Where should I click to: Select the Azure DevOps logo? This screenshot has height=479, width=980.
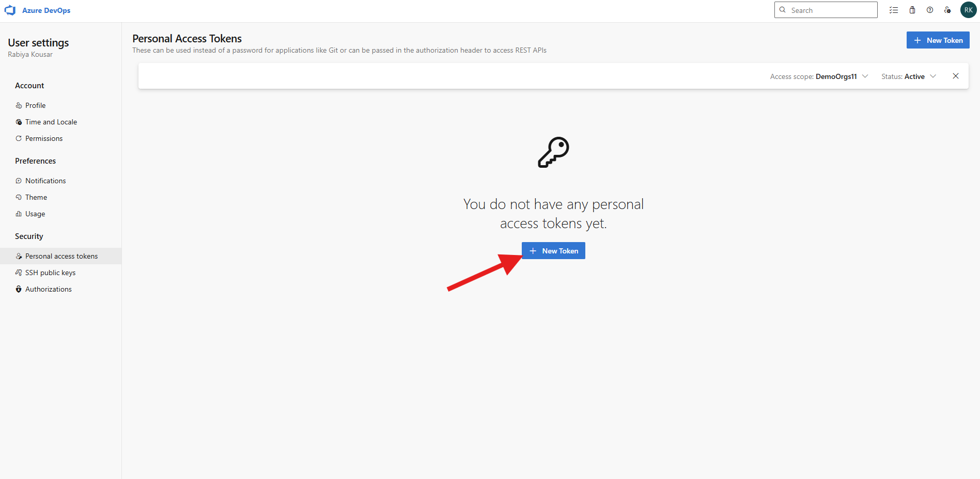click(37, 10)
